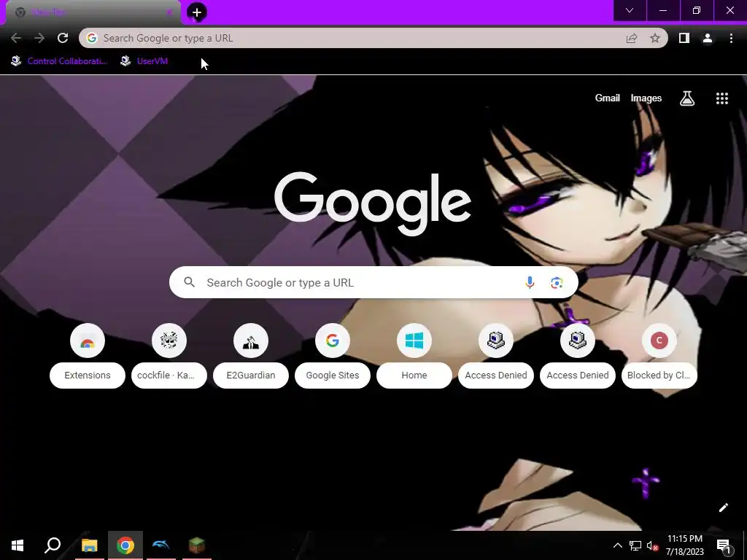Viewport: 747px width, 560px height.
Task: Open muted volume tray icon
Action: [653, 545]
